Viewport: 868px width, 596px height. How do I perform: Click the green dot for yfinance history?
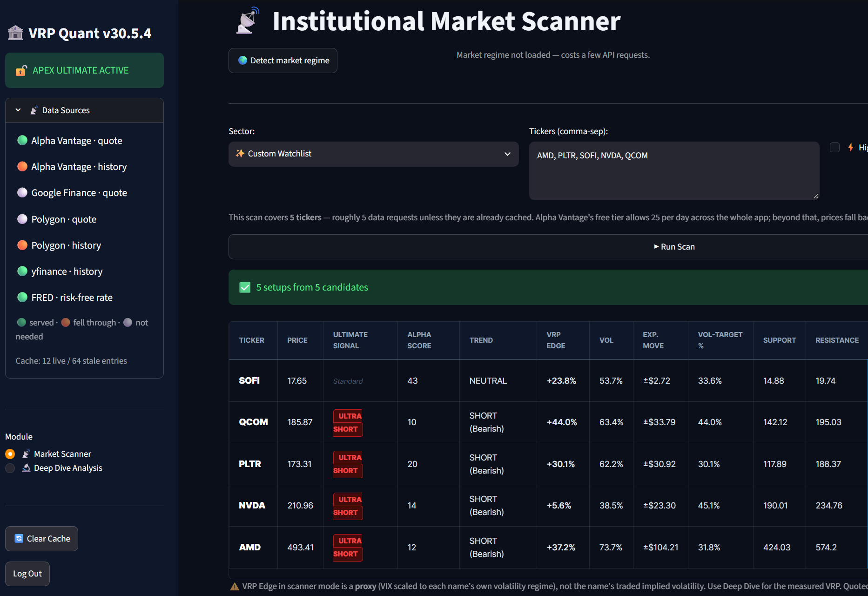22,271
